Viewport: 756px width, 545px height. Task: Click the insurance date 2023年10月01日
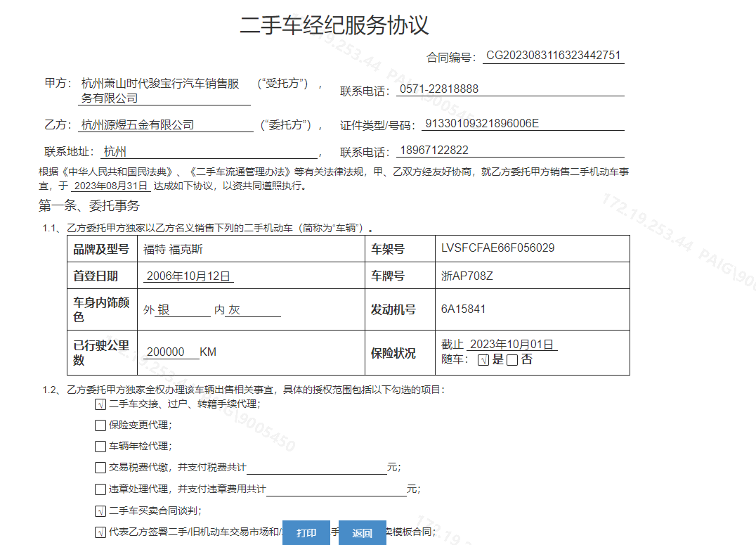tap(512, 344)
